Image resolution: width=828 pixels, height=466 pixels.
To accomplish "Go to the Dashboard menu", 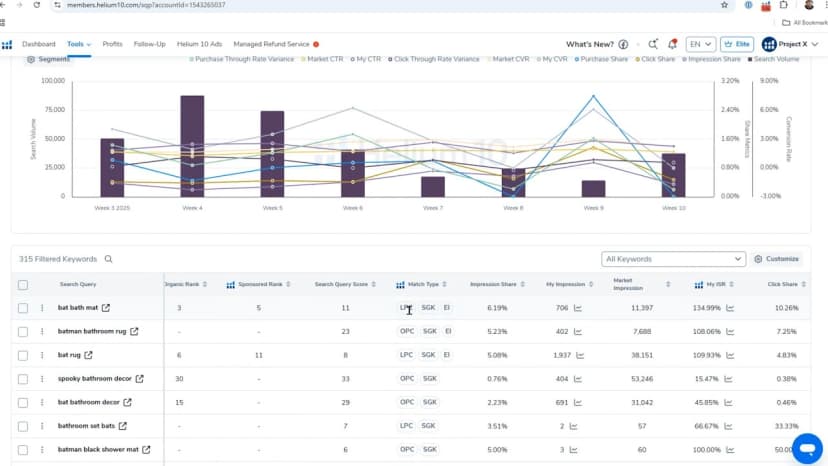I will click(x=39, y=44).
